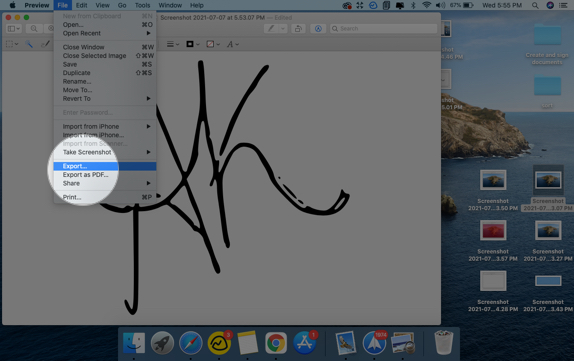Toggle the Markup toolbar button
The height and width of the screenshot is (361, 574).
coord(318,29)
